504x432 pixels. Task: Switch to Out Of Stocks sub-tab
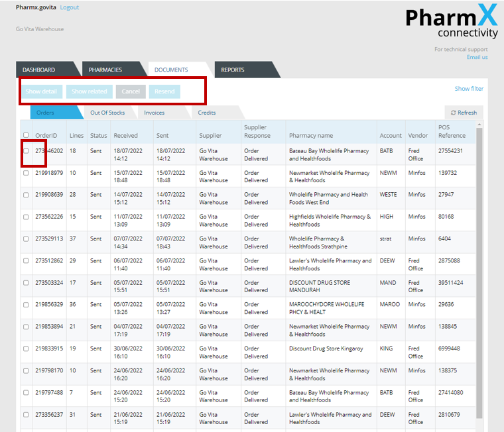[x=107, y=113]
